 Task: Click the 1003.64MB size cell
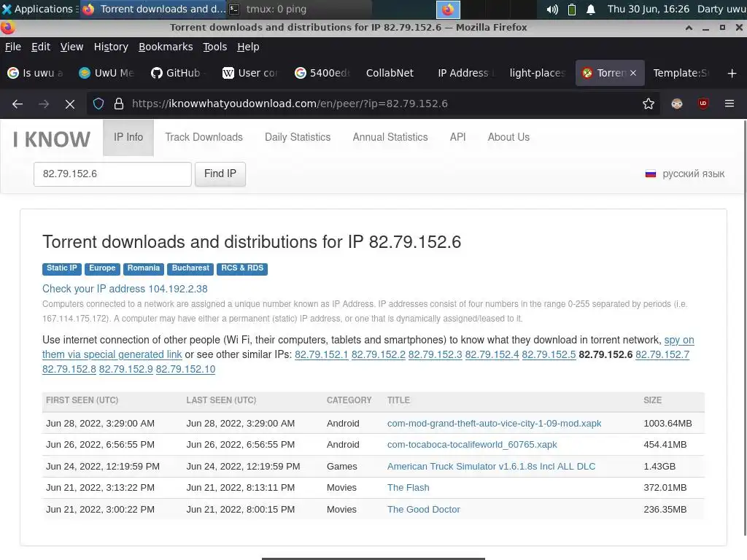[x=667, y=424]
